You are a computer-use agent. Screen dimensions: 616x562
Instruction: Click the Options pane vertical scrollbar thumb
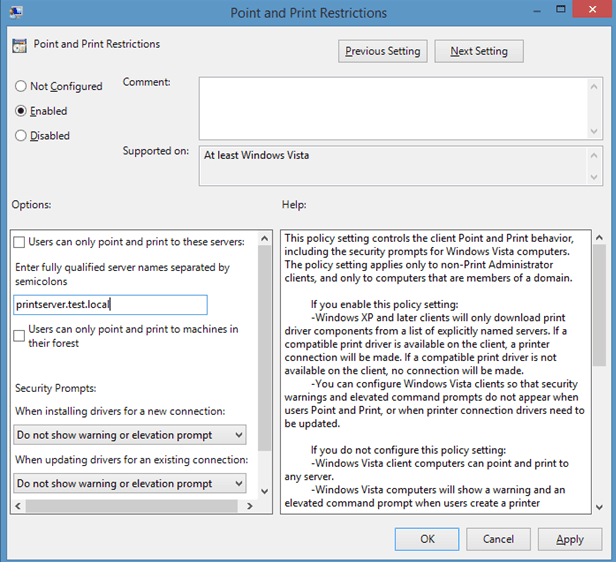coord(265,348)
